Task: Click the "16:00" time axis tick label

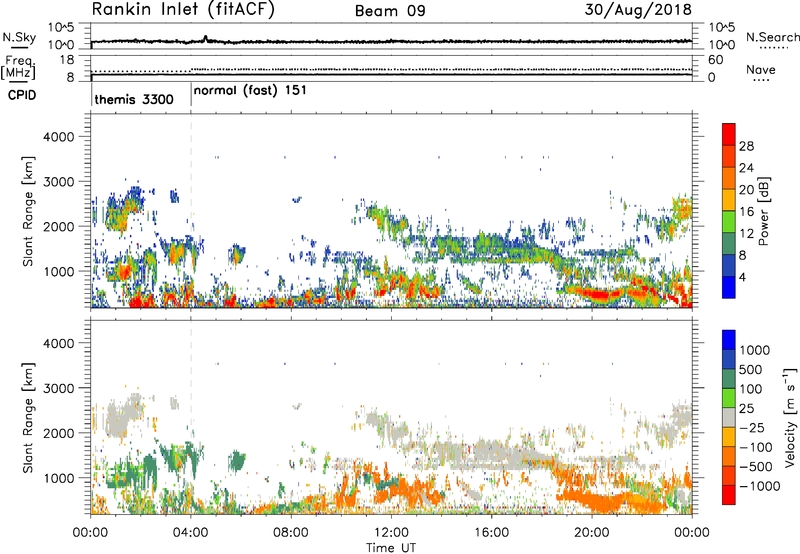Action: point(491,533)
